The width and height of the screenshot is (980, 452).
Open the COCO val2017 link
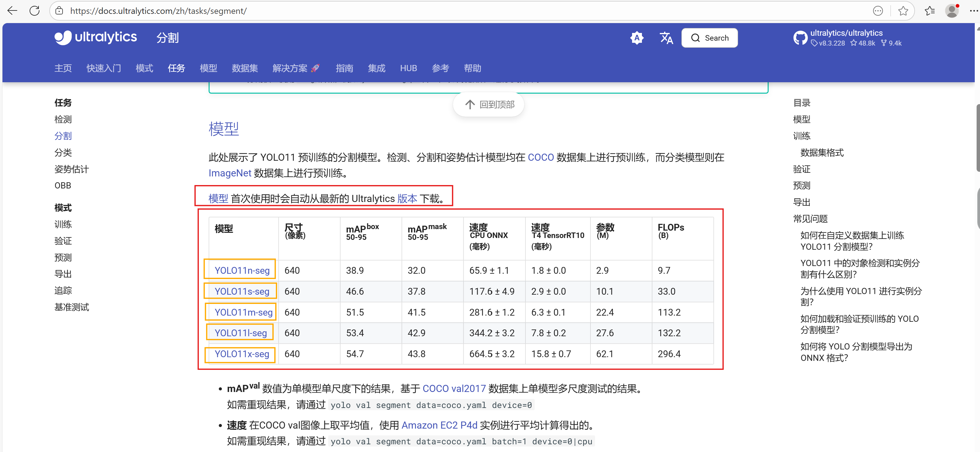click(x=454, y=389)
